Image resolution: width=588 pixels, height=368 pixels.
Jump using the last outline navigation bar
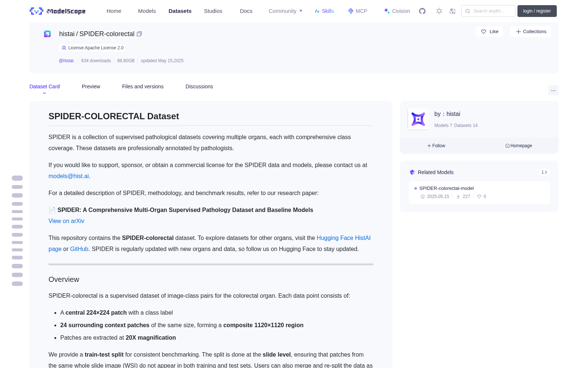point(17,284)
